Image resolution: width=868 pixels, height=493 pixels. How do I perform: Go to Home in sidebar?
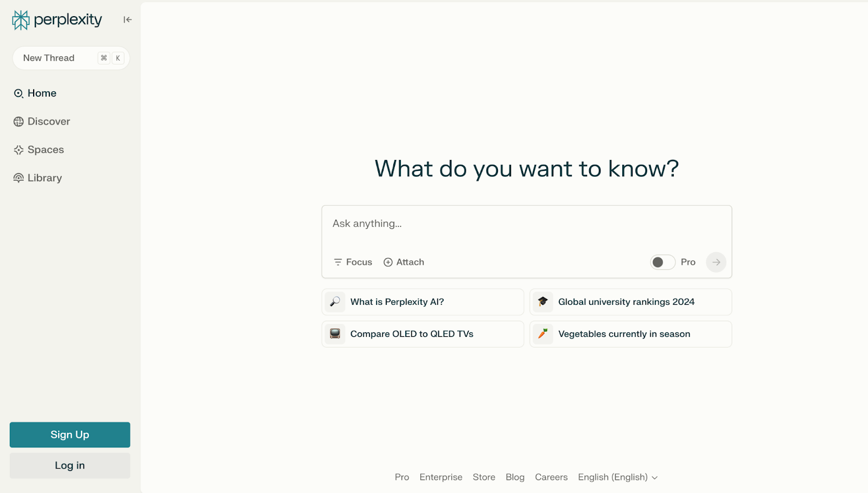35,93
